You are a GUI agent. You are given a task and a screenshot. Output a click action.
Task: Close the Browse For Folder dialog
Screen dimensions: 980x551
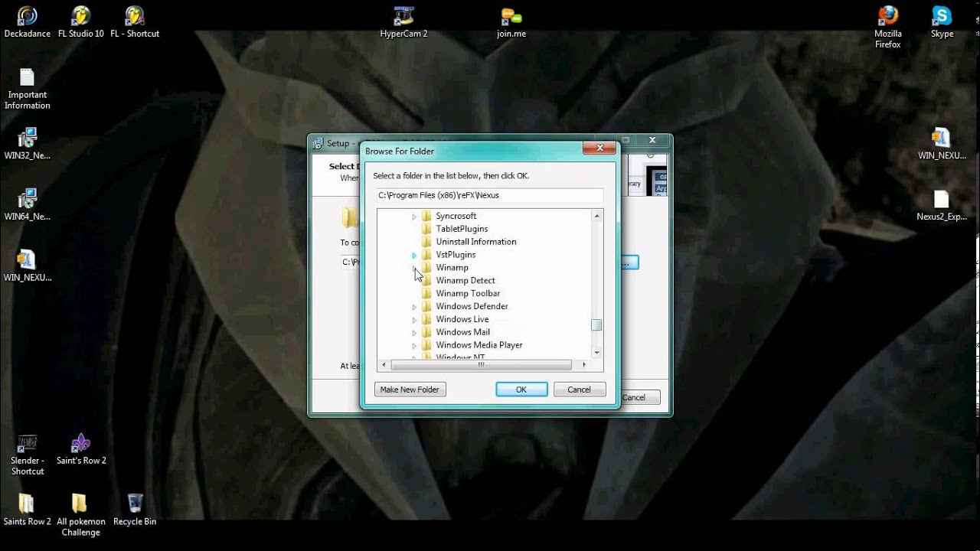(599, 148)
